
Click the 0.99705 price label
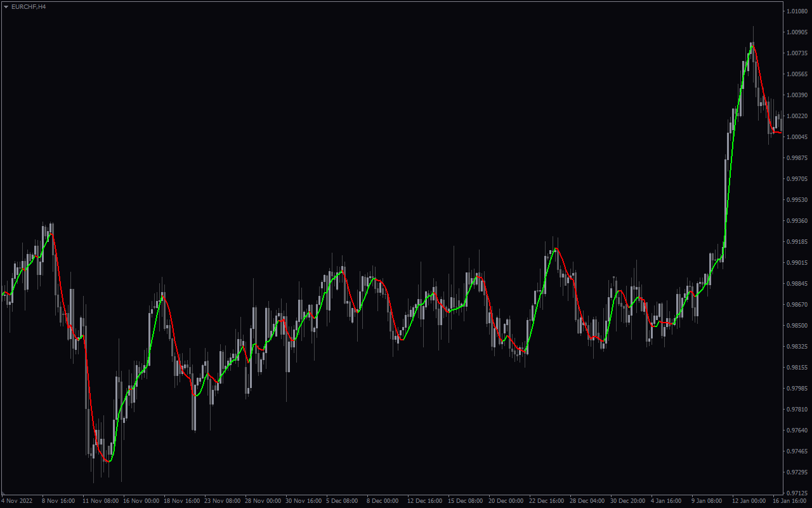click(797, 178)
